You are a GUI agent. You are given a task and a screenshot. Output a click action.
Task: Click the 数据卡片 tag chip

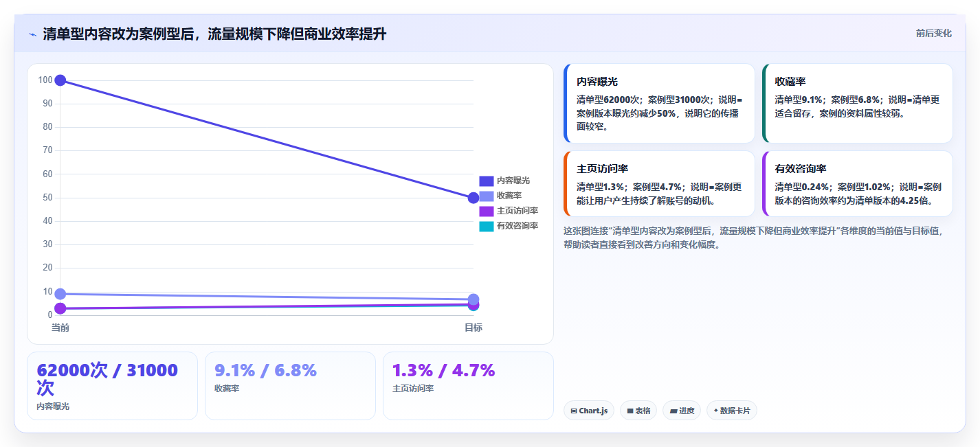pyautogui.click(x=732, y=411)
